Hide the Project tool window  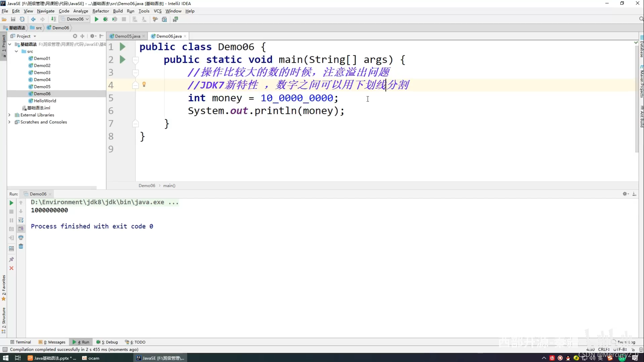coord(101,36)
